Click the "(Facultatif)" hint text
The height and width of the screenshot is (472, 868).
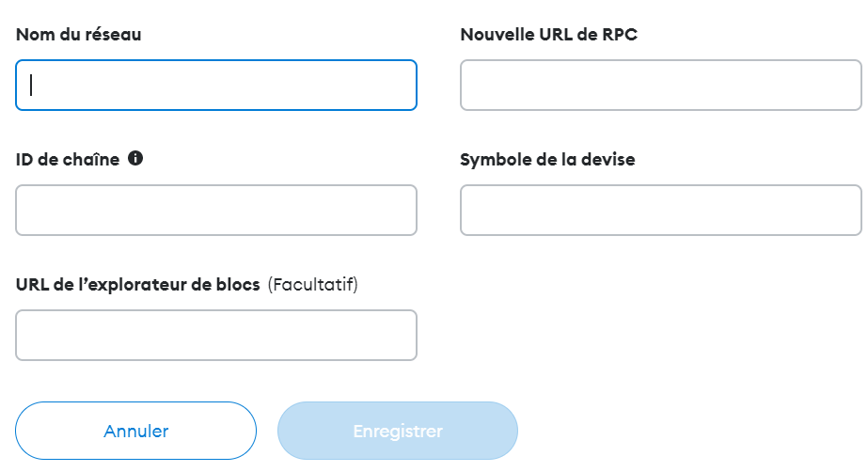pyautogui.click(x=313, y=284)
